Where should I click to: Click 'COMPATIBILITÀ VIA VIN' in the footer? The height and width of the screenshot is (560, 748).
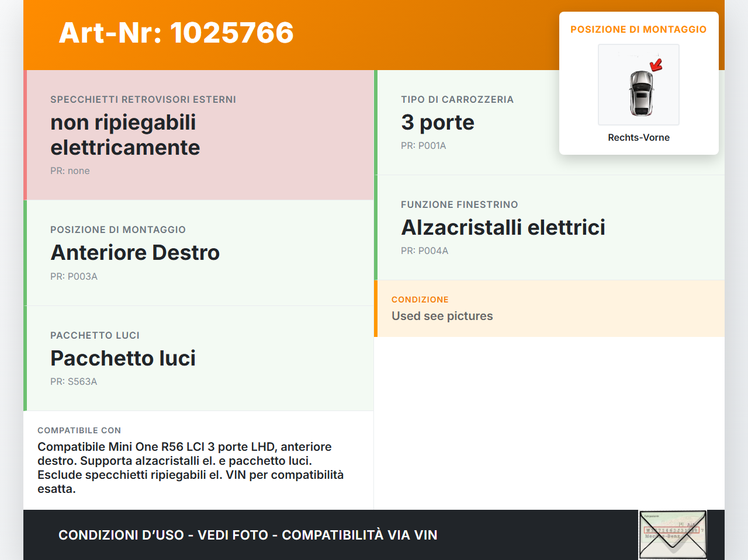click(360, 535)
